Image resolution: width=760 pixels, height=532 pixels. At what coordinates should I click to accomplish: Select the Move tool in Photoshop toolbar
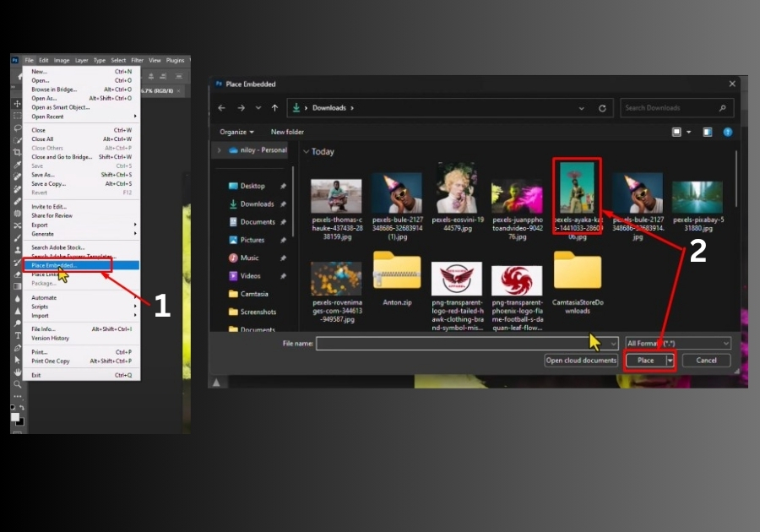pos(18,104)
